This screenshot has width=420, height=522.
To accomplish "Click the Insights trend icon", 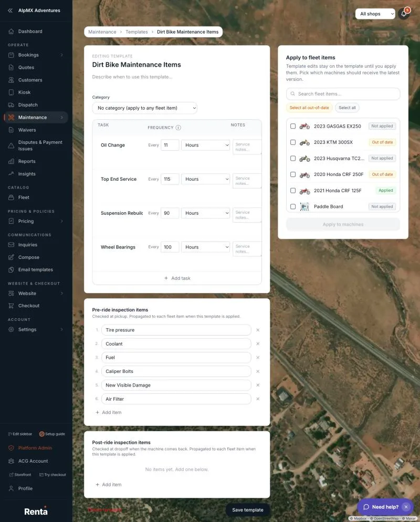I will coord(11,174).
